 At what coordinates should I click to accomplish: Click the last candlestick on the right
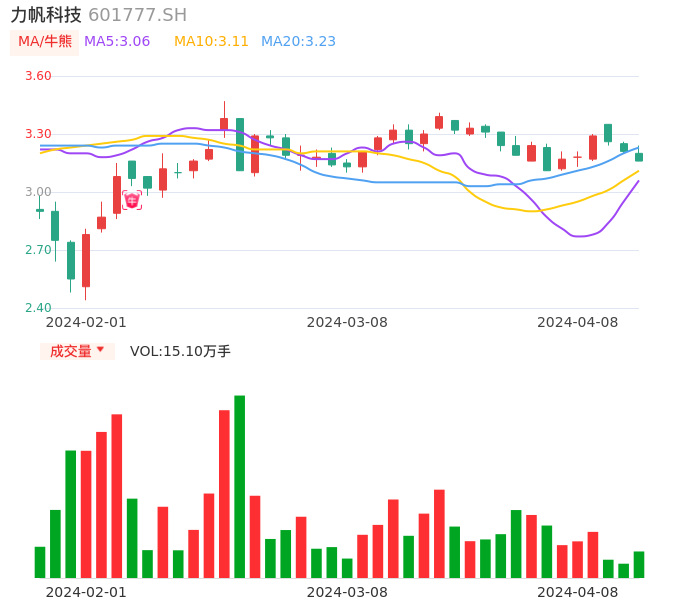coord(639,154)
